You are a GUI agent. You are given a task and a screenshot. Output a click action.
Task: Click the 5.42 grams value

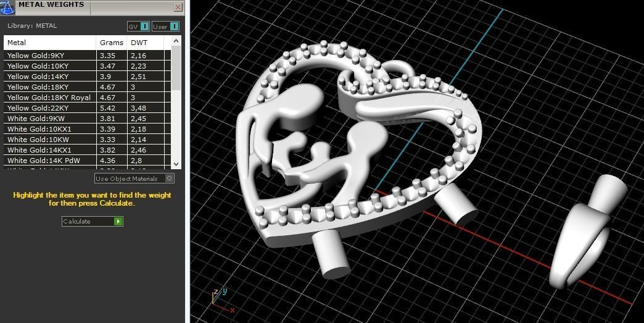coord(107,108)
